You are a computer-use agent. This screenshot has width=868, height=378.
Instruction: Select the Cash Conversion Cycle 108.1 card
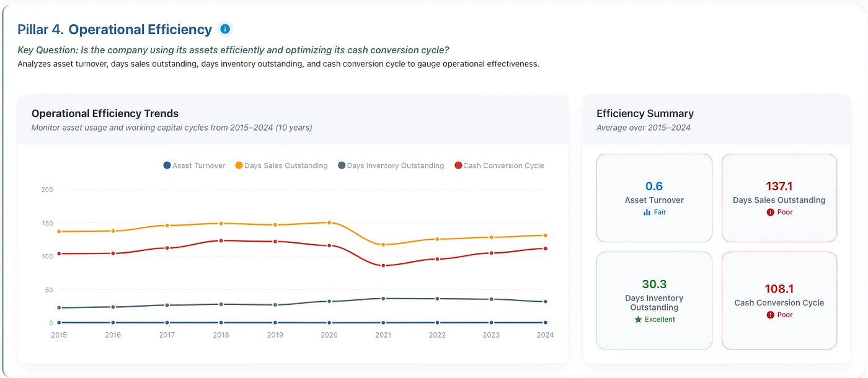pos(779,301)
